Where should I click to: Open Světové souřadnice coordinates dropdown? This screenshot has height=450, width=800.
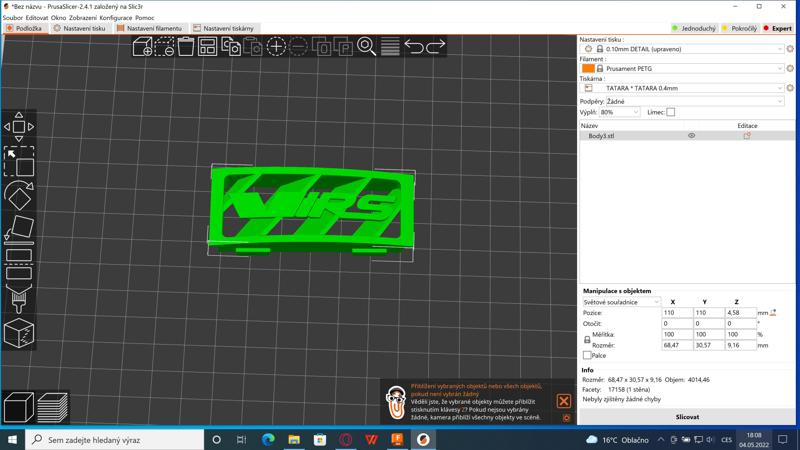(x=621, y=302)
